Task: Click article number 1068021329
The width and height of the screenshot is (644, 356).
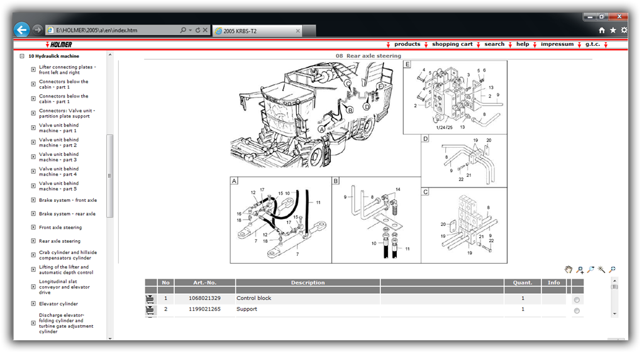Action: click(x=204, y=298)
